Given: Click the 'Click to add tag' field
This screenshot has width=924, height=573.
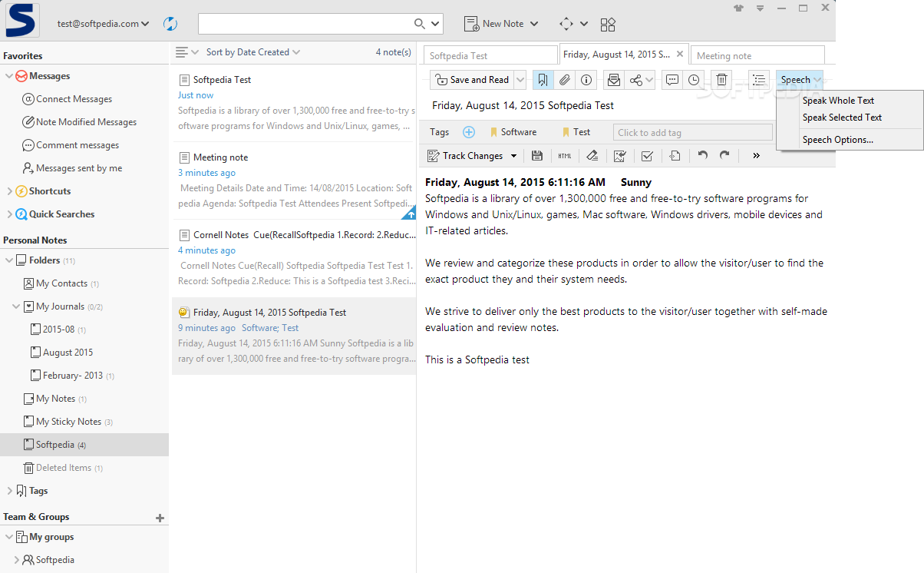Looking at the screenshot, I should click(x=692, y=132).
